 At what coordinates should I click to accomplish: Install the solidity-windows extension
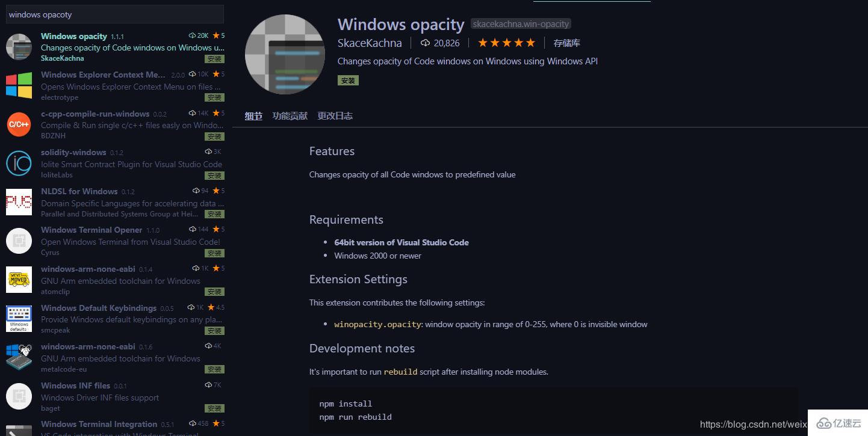pyautogui.click(x=214, y=176)
